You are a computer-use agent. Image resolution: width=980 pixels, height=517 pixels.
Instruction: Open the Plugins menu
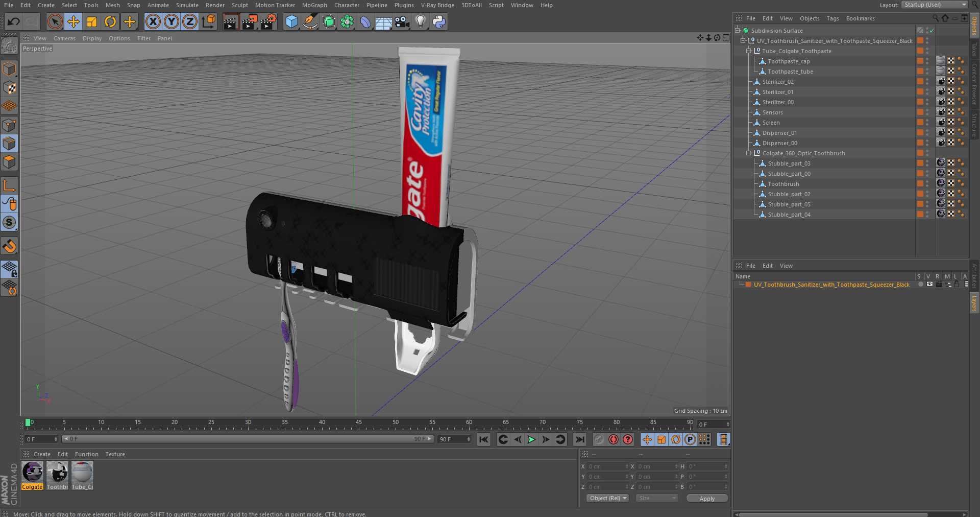pos(404,5)
